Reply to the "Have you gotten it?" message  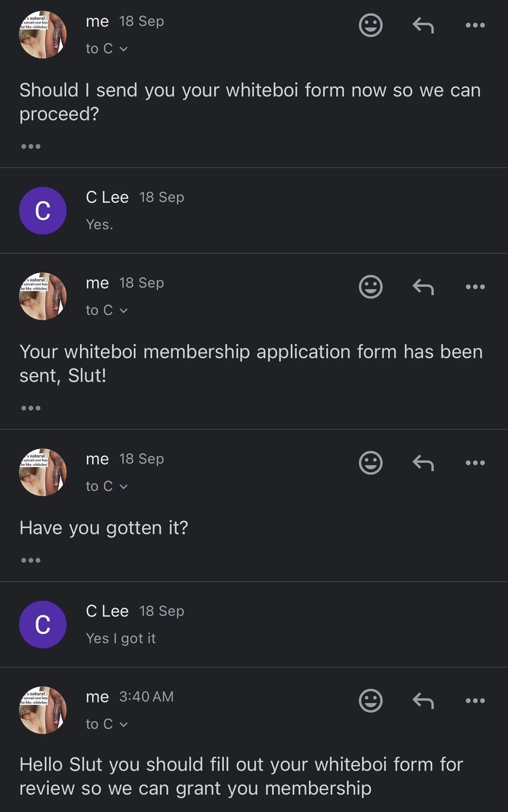[423, 463]
